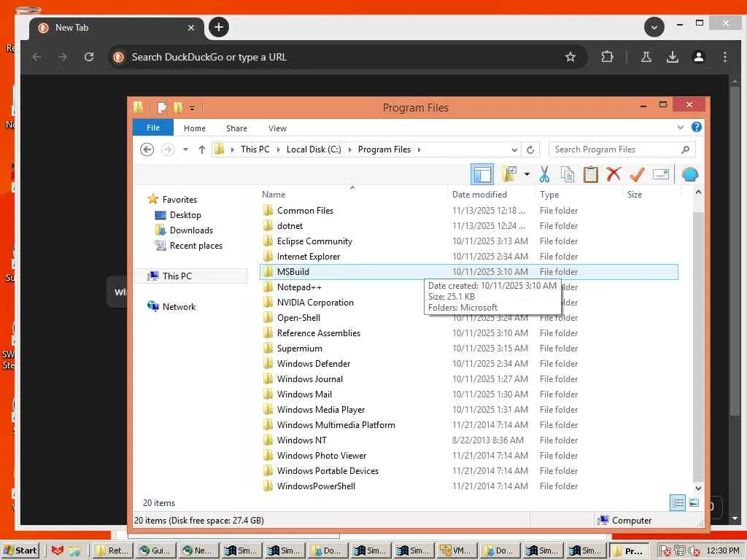The height and width of the screenshot is (560, 747).
Task: Open browser Downloads arrow icon
Action: (672, 57)
